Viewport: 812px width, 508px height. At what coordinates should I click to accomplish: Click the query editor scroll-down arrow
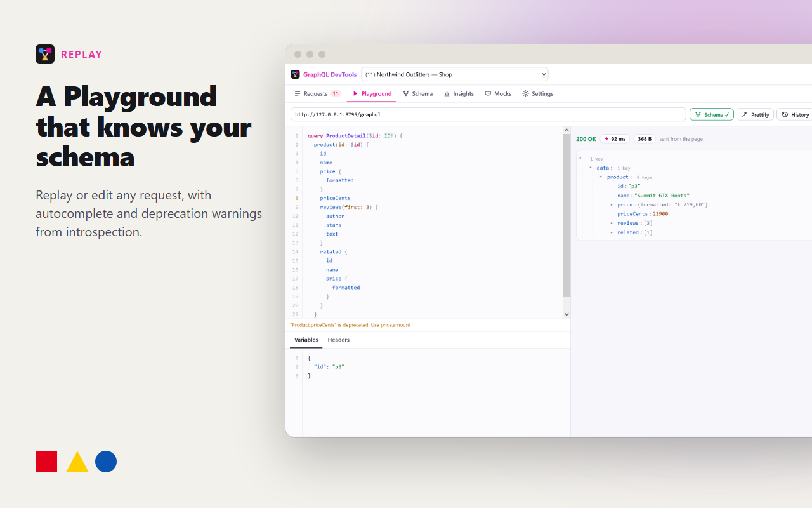[566, 314]
